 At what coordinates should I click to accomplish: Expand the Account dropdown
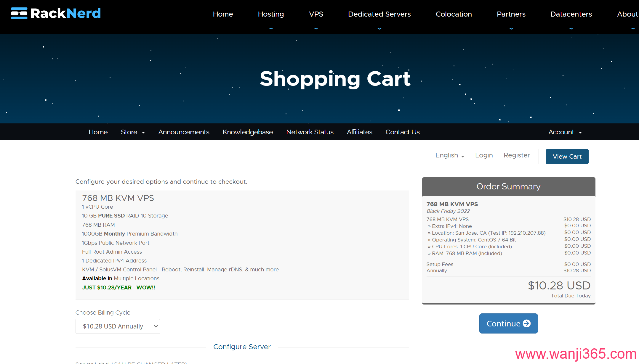click(565, 132)
